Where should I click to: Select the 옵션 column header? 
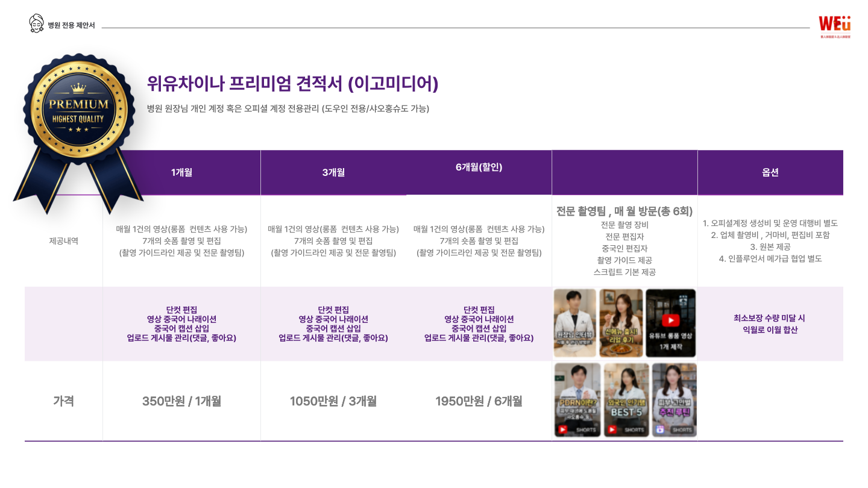click(770, 172)
